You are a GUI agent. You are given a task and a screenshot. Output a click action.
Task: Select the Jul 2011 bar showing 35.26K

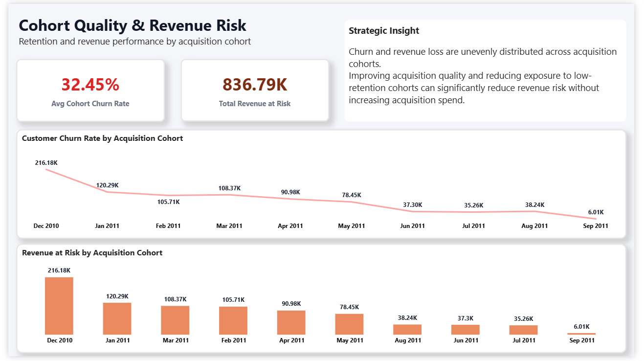523,329
